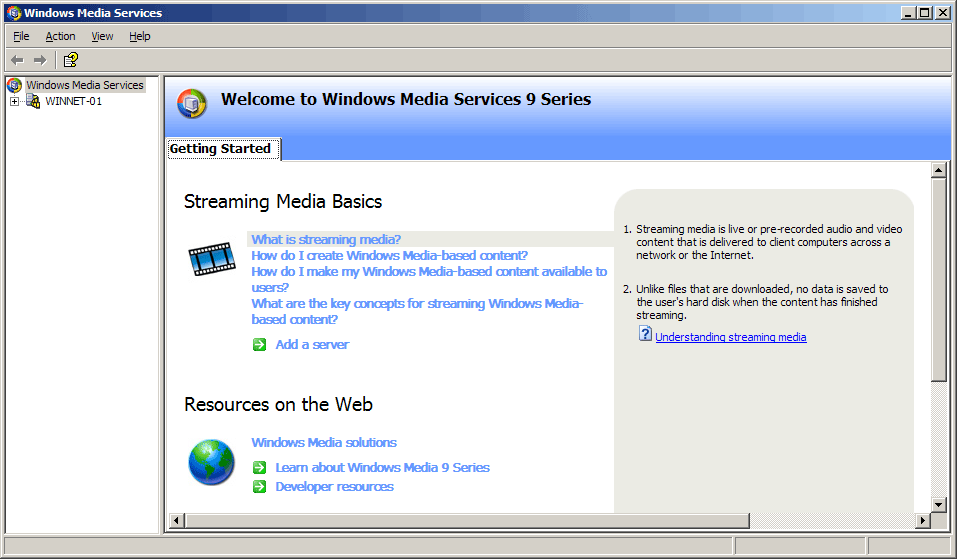This screenshot has width=957, height=559.
Task: Minimize the Windows Media Services window
Action: tap(909, 13)
